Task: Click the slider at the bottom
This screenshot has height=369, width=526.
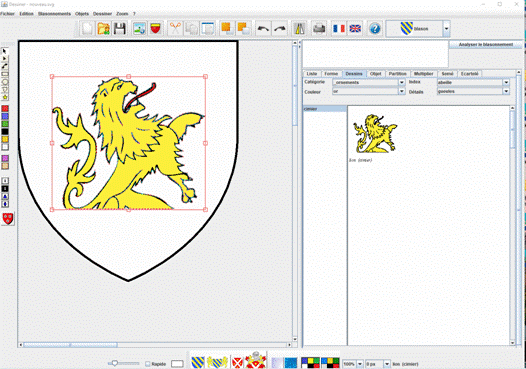Action: 123,363
